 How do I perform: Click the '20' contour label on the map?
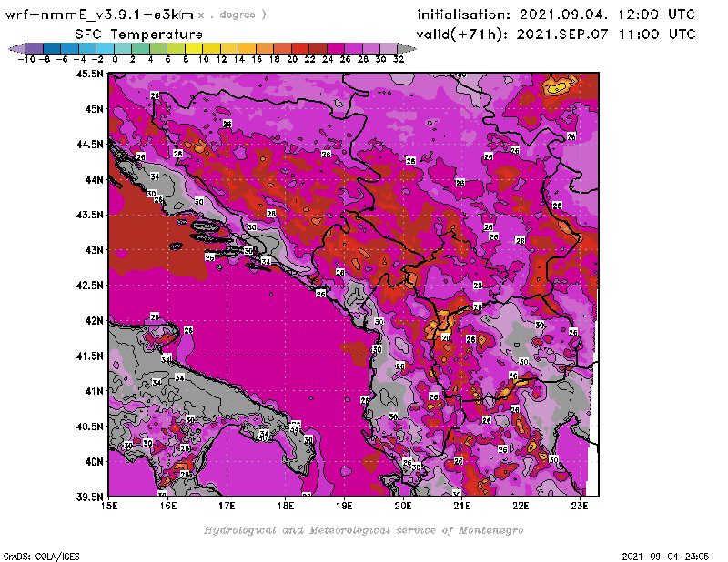446,338
